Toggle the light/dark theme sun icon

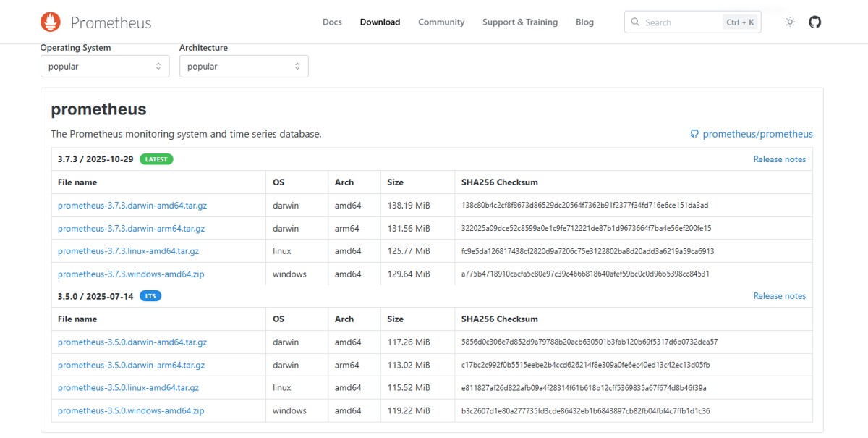pyautogui.click(x=790, y=22)
